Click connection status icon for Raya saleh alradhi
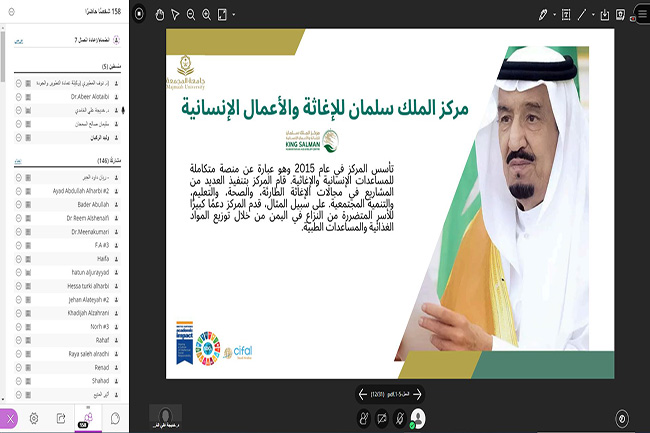The width and height of the screenshot is (650, 433). 28,354
